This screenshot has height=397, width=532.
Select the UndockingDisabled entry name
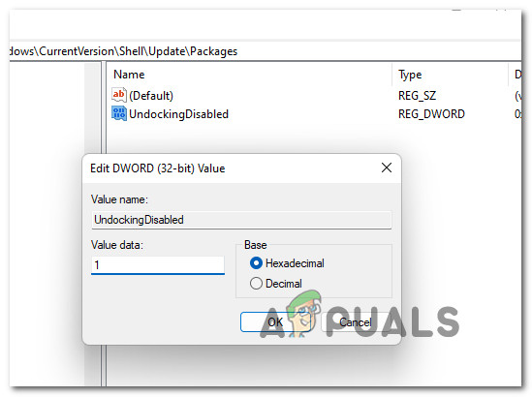pos(178,114)
